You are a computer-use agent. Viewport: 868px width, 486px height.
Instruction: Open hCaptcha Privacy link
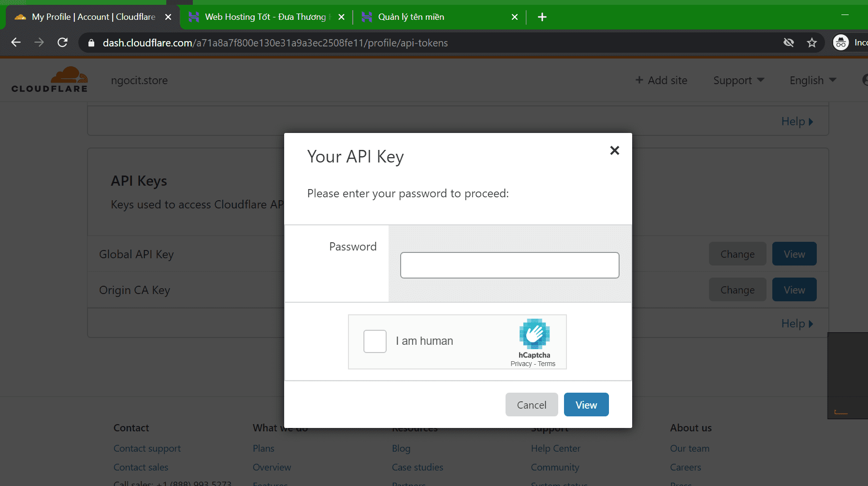521,364
